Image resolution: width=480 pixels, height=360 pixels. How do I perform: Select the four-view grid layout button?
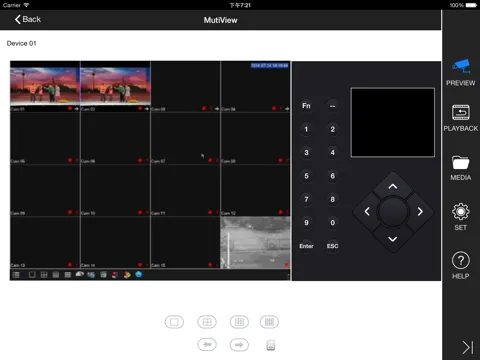207,322
